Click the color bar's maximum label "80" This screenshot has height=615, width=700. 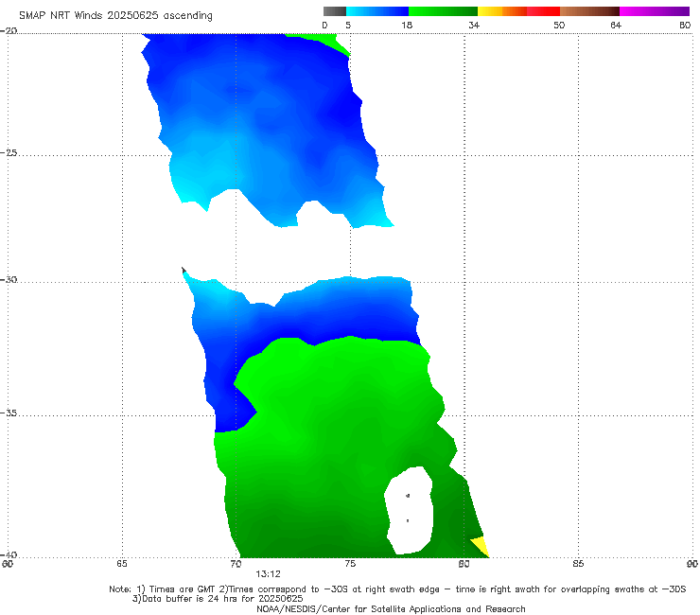coord(685,25)
